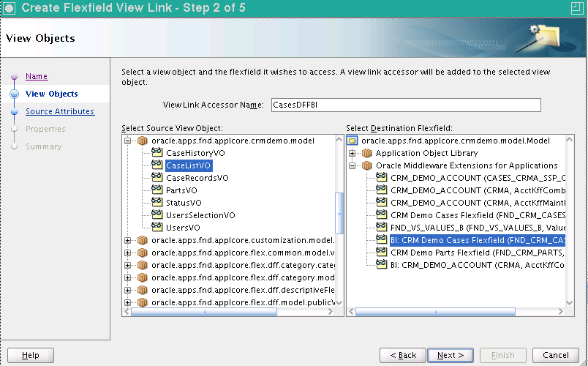Click the StatusVO view object icon
588x366 pixels.
[x=157, y=202]
